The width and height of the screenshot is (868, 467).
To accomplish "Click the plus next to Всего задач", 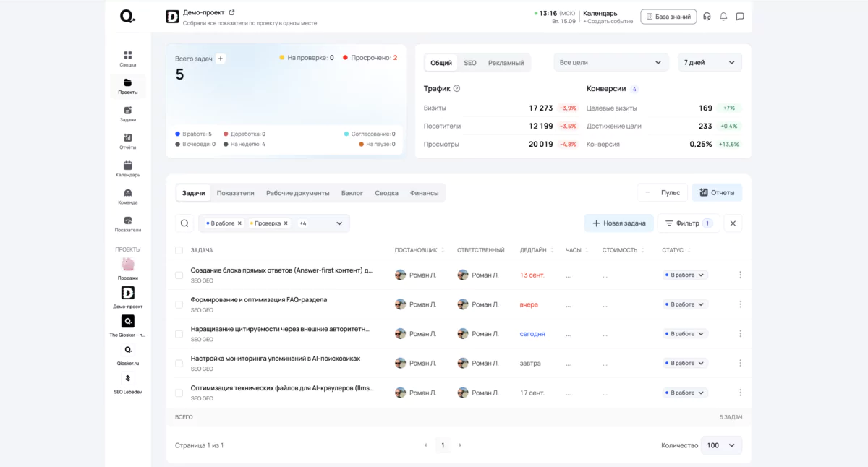I will click(221, 59).
